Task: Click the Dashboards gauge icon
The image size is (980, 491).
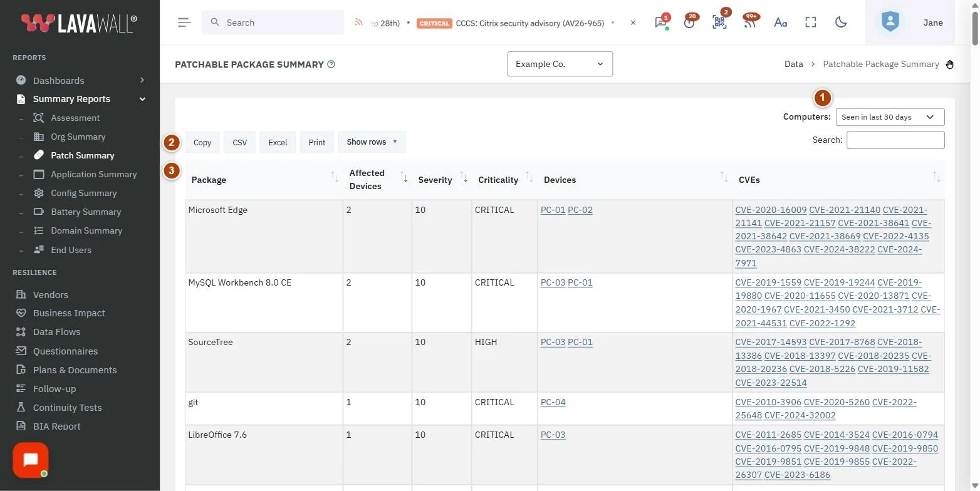Action: click(21, 80)
